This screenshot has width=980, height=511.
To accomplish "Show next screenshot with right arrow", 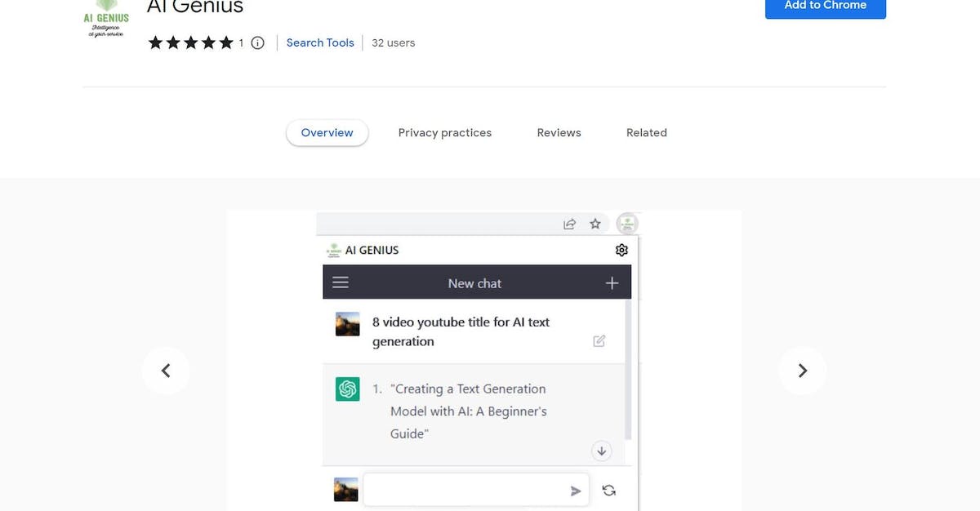I will pyautogui.click(x=803, y=371).
